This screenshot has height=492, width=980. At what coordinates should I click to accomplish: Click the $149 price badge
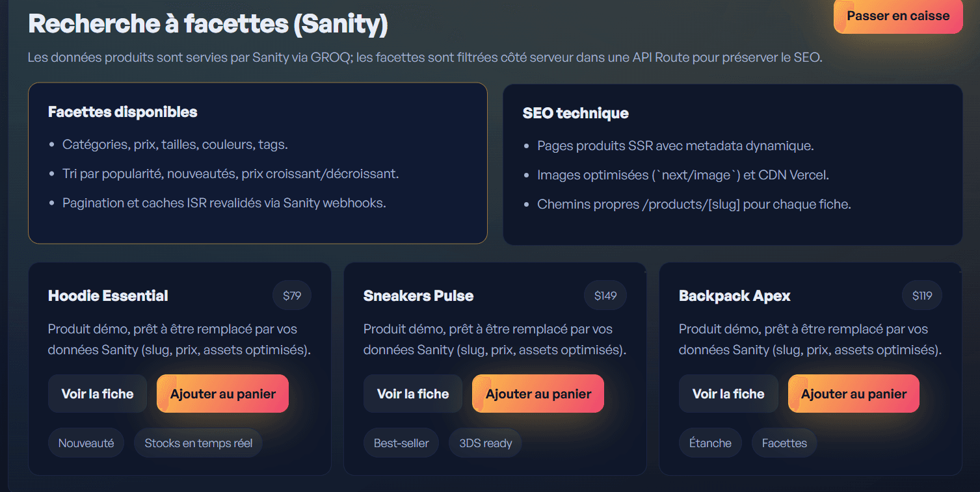tap(605, 296)
